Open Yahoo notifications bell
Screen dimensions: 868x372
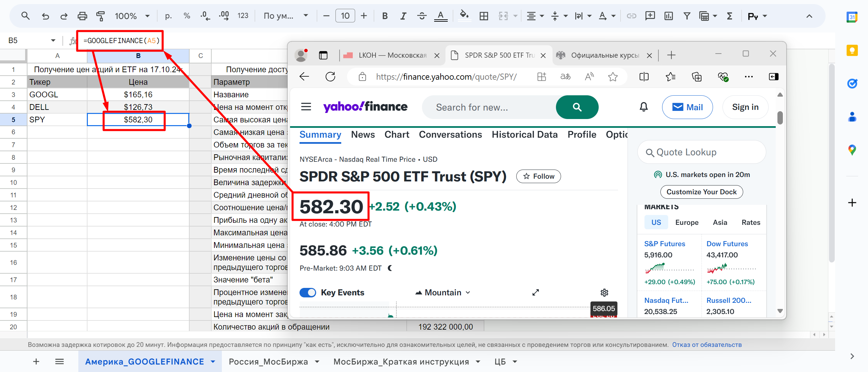[x=643, y=107]
